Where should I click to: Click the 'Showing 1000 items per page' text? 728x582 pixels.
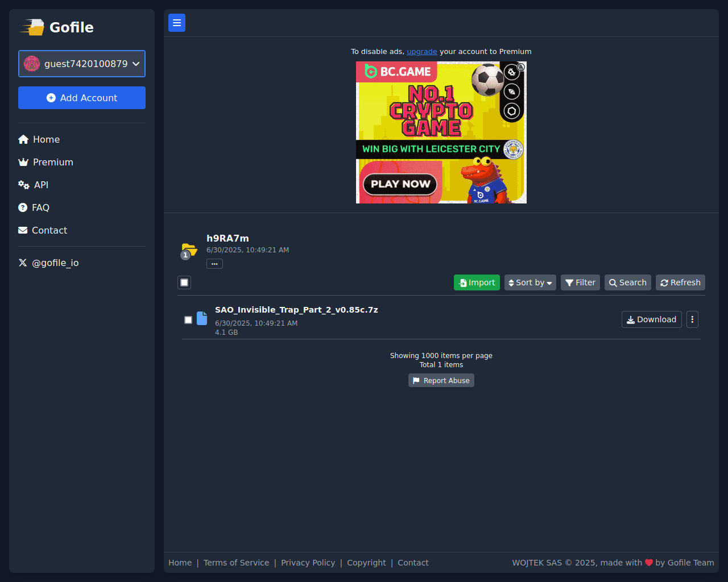coord(441,356)
